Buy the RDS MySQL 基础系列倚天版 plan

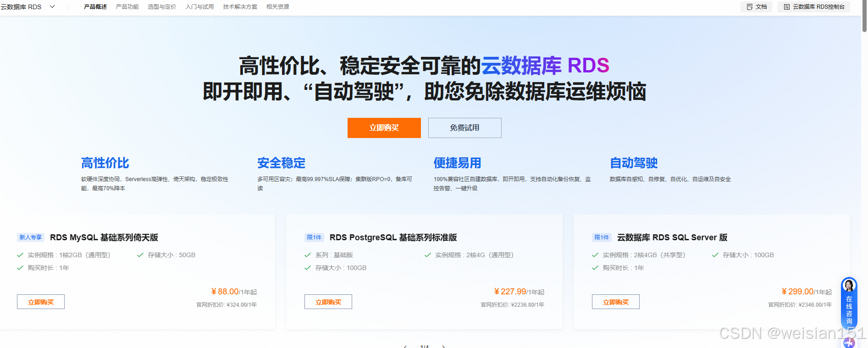click(x=41, y=302)
